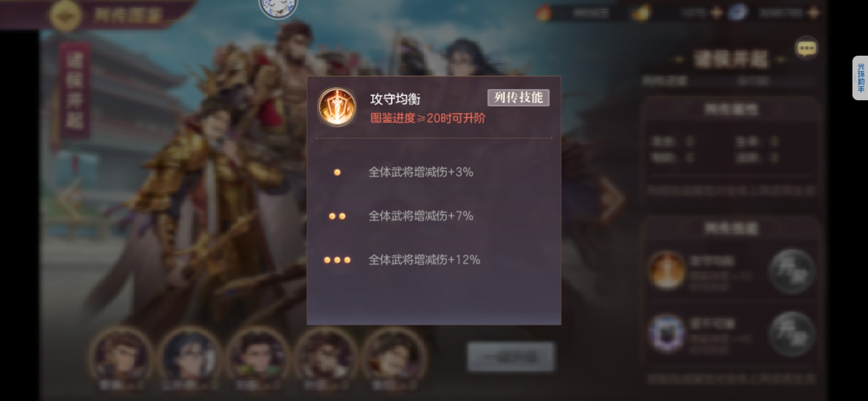Screen dimensions: 868x401
Task: Click the blue gem currency icon
Action: click(x=737, y=13)
